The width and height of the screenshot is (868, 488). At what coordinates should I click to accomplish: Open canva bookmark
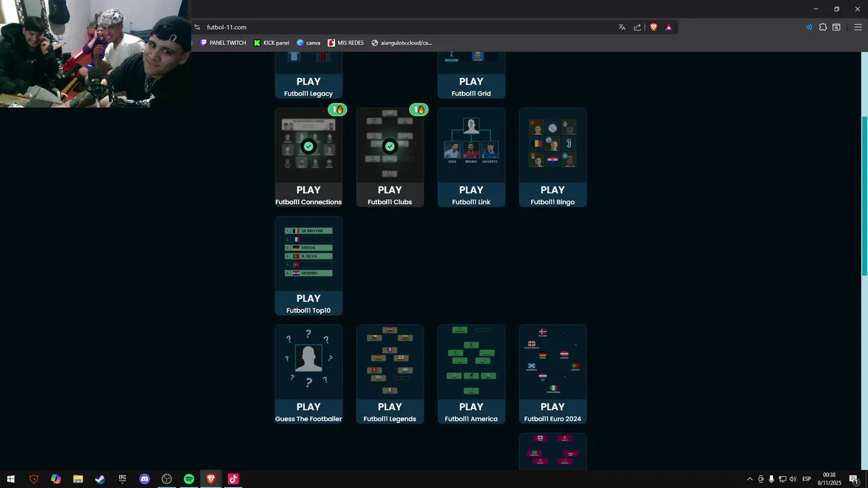[309, 43]
